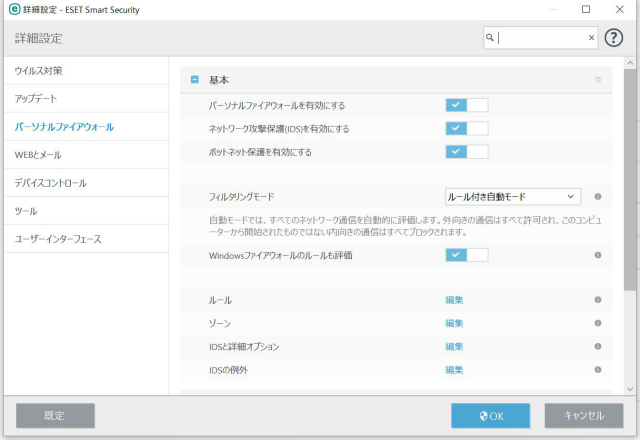
Task: Click the search magnifier icon
Action: 490,38
